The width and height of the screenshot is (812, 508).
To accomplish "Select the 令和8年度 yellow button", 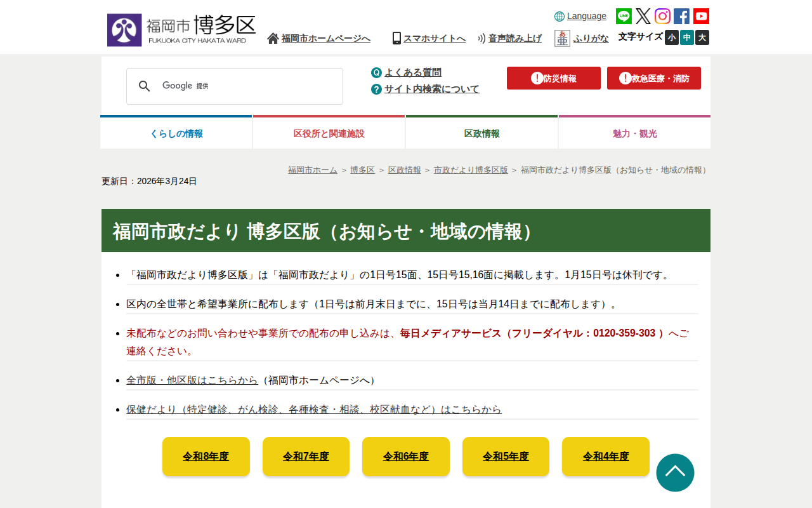I will [x=206, y=457].
